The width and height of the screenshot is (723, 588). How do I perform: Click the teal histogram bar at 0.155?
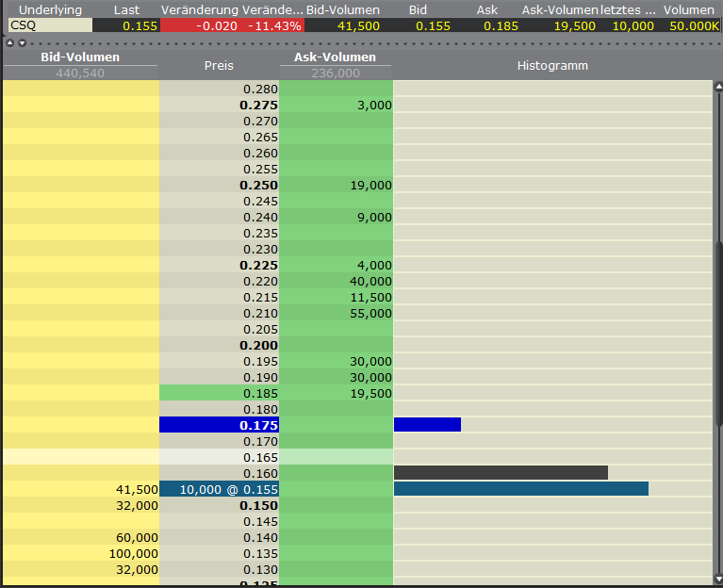pos(520,489)
